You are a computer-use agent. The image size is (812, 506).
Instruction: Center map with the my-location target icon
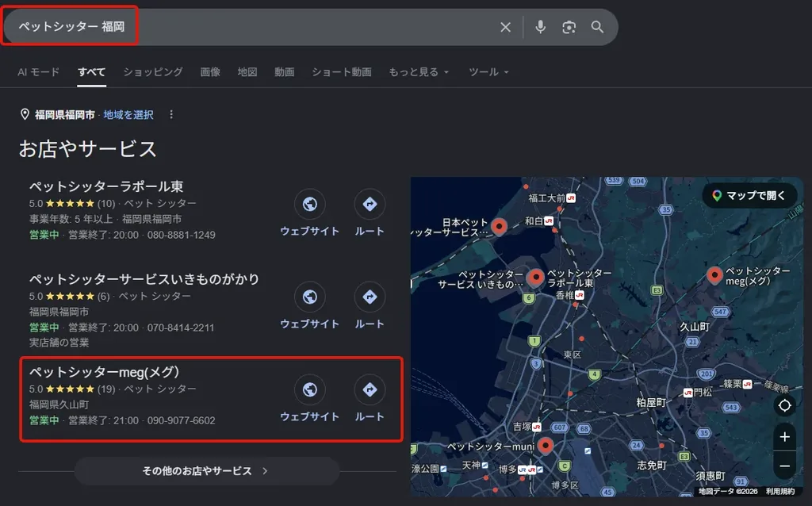click(784, 405)
